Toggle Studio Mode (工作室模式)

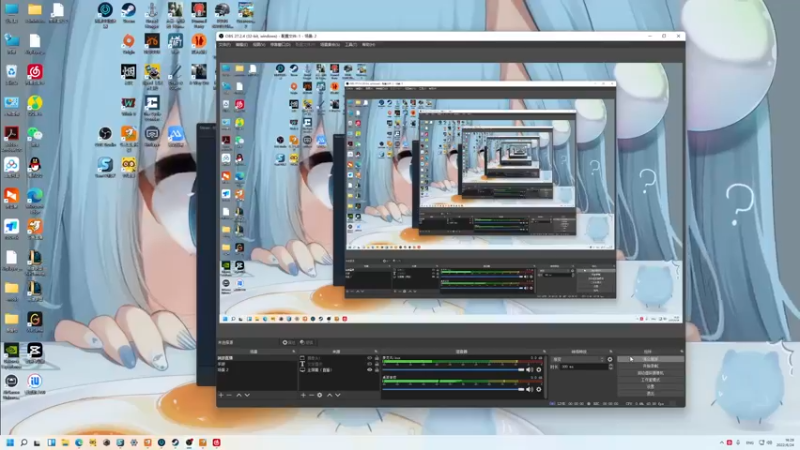pos(651,380)
